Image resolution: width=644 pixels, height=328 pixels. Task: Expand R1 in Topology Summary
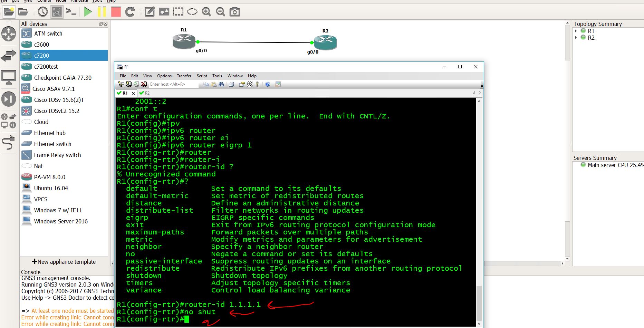576,31
